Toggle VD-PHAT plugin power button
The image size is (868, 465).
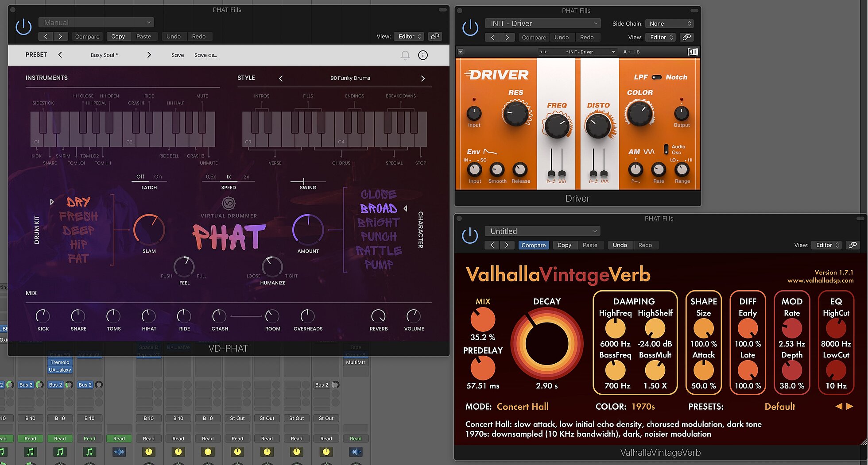point(23,27)
